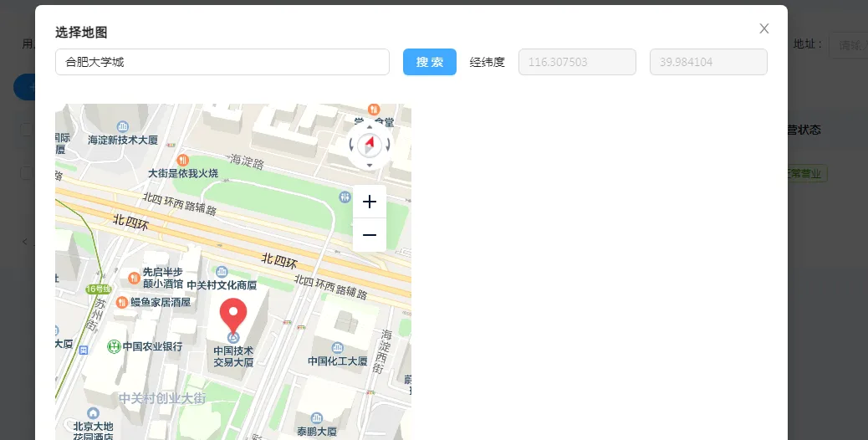868x440 pixels.
Task: Zoom in the map with plus button
Action: [x=370, y=202]
